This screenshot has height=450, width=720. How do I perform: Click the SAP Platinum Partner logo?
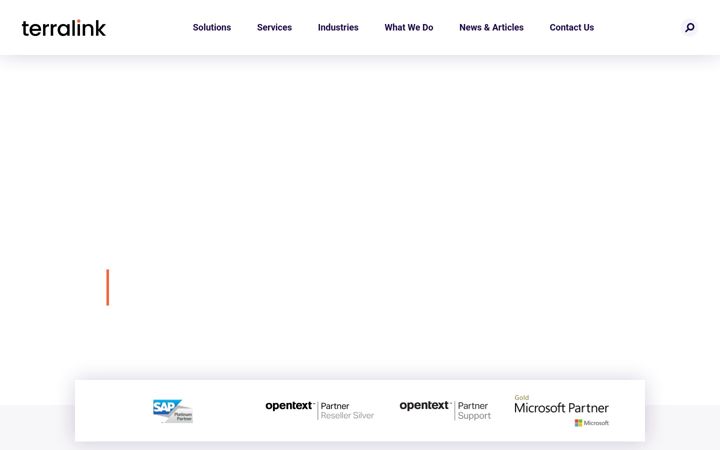(173, 411)
